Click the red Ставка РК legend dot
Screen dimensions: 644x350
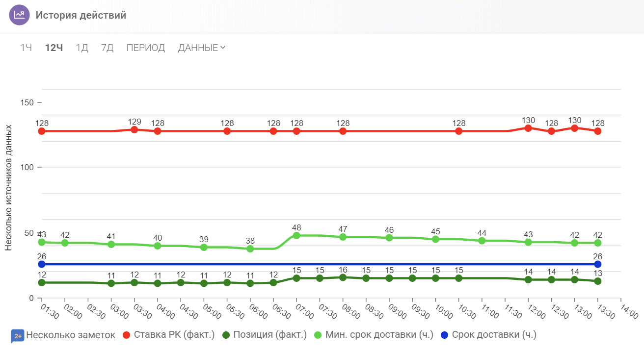pyautogui.click(x=126, y=335)
